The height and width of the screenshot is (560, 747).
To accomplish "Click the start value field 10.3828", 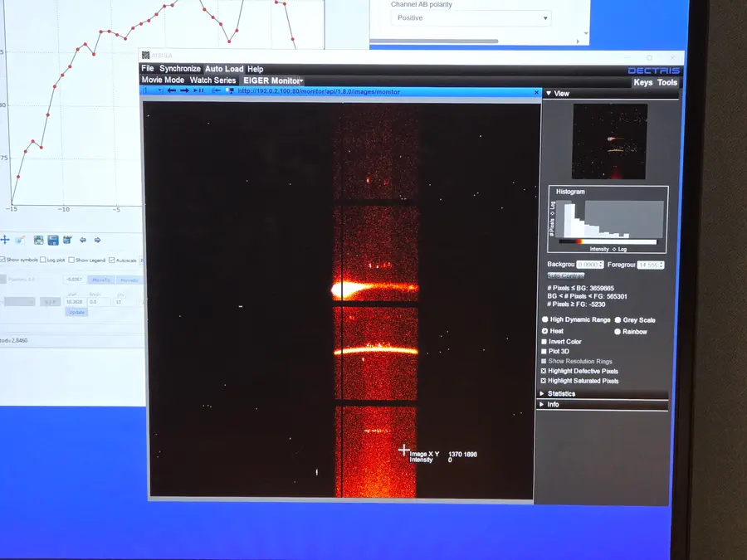I will [x=75, y=302].
